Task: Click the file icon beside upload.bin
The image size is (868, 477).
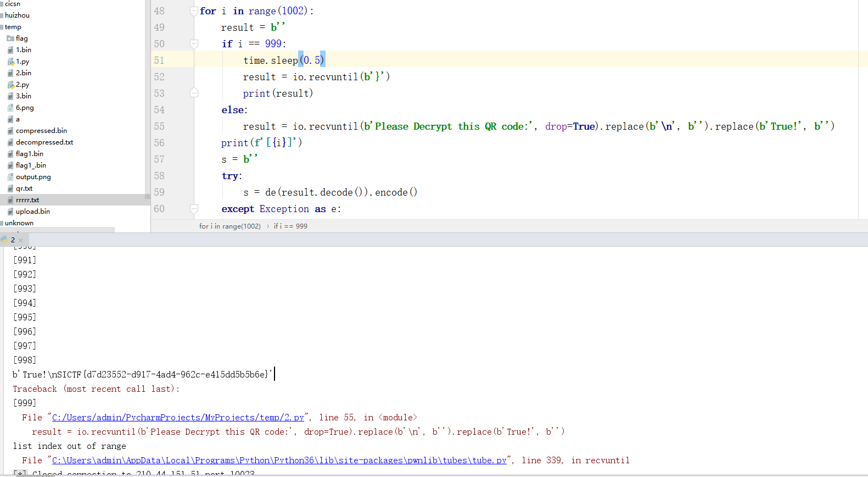Action: pos(10,212)
